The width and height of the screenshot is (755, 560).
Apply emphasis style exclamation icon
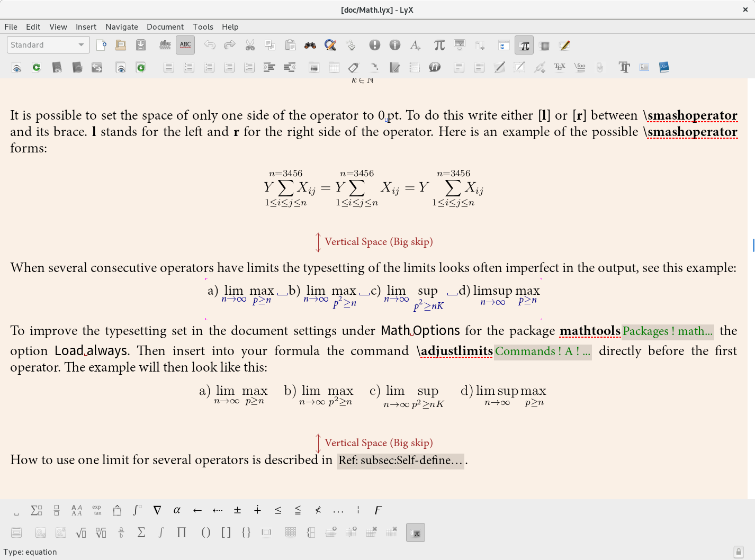point(375,46)
